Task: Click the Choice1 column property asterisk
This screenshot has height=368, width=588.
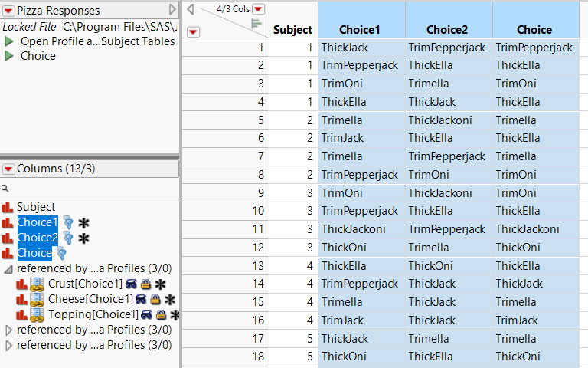Action: coord(83,223)
